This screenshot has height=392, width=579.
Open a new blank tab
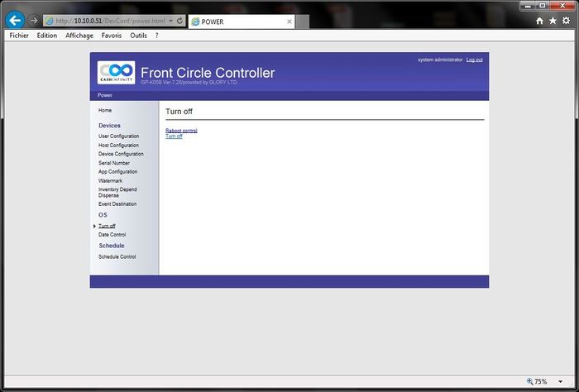point(302,22)
